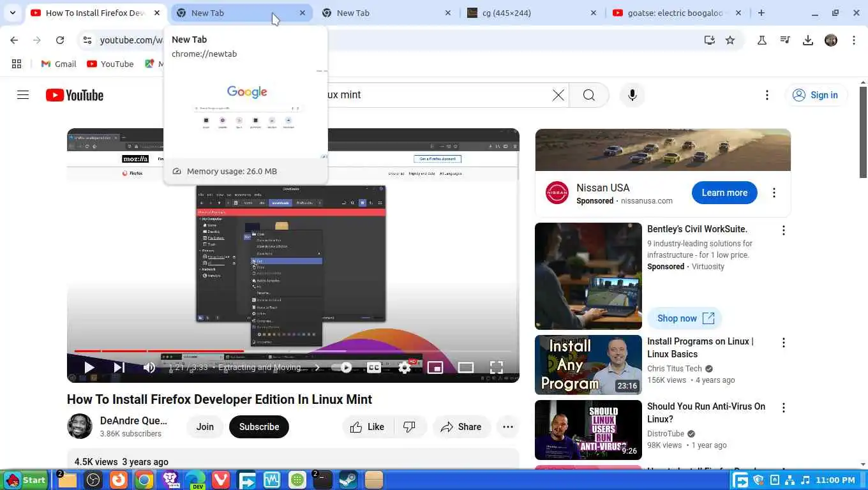868x490 pixels.
Task: Open options for 'Install Programs on Linux' video
Action: point(784,343)
